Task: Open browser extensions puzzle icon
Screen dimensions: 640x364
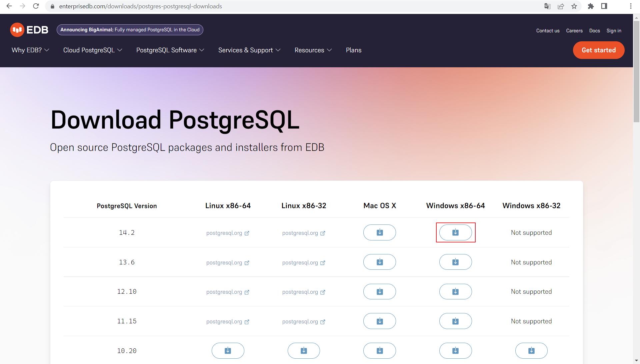Action: coord(591,6)
